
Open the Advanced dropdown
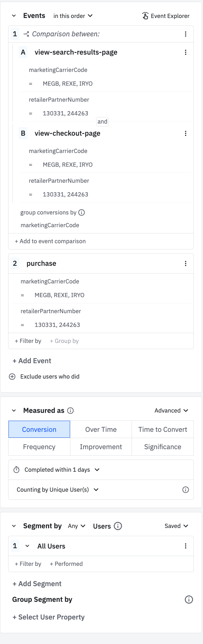click(x=171, y=411)
